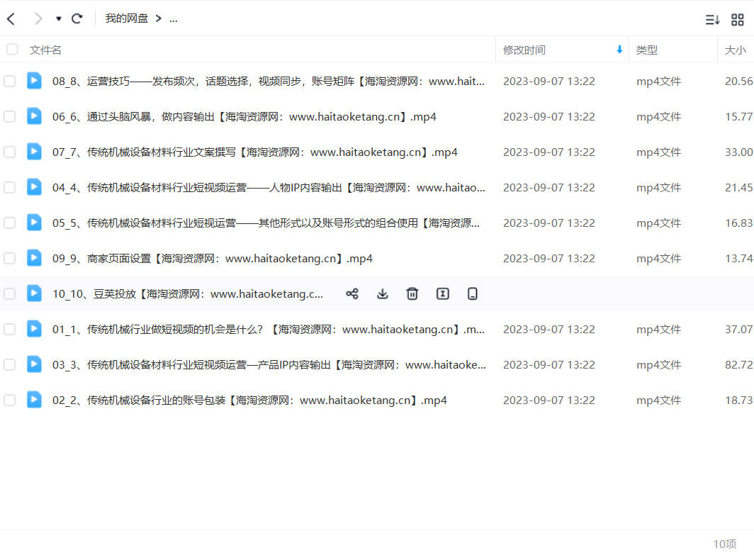Sort by 文件名 column header
This screenshot has height=560, width=754.
[45, 50]
